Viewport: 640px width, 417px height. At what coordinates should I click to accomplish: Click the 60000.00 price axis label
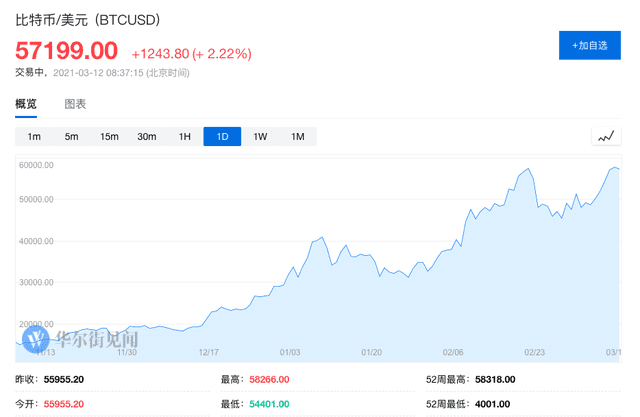click(x=35, y=166)
